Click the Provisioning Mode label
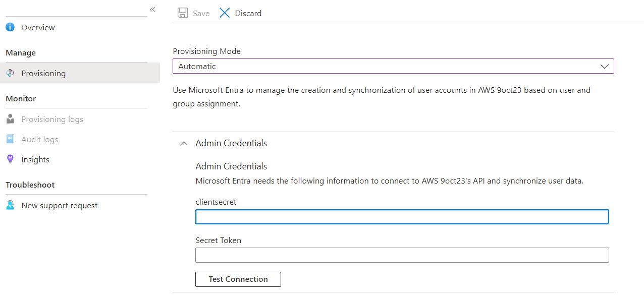Image resolution: width=644 pixels, height=302 pixels. 207,51
